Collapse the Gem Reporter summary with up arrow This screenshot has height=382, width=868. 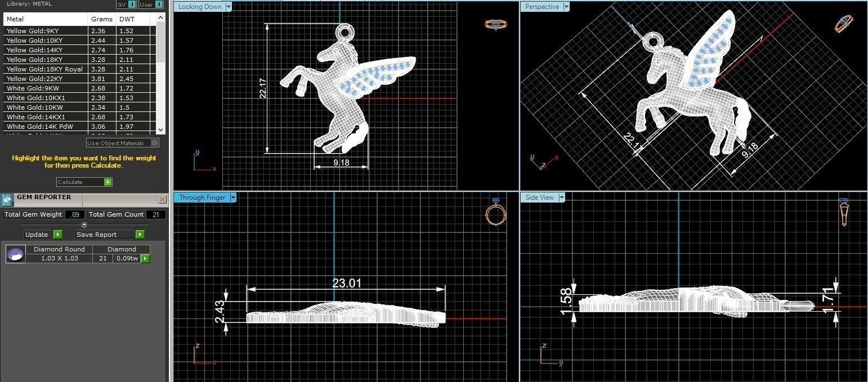(x=84, y=224)
